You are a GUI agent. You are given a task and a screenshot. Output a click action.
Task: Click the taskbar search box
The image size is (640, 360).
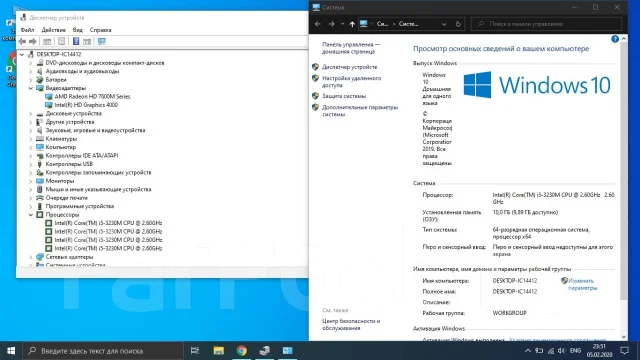(102, 351)
